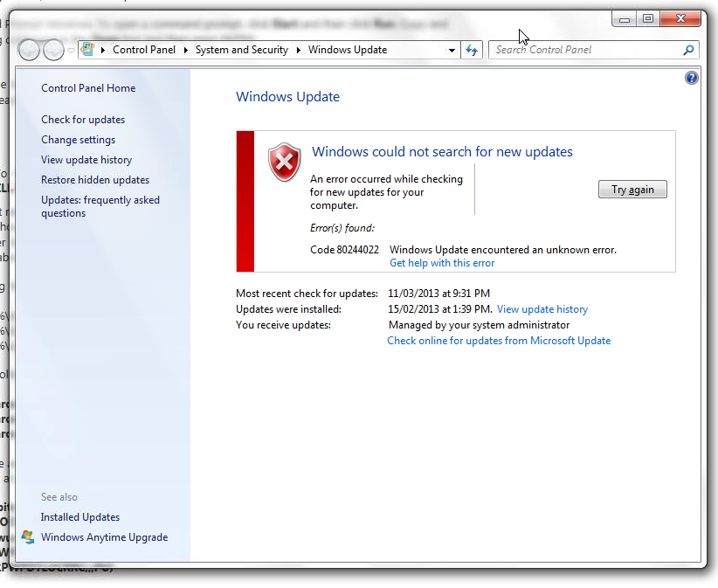Click the red error shield icon
Image resolution: width=718 pixels, height=588 pixels.
coord(285,163)
